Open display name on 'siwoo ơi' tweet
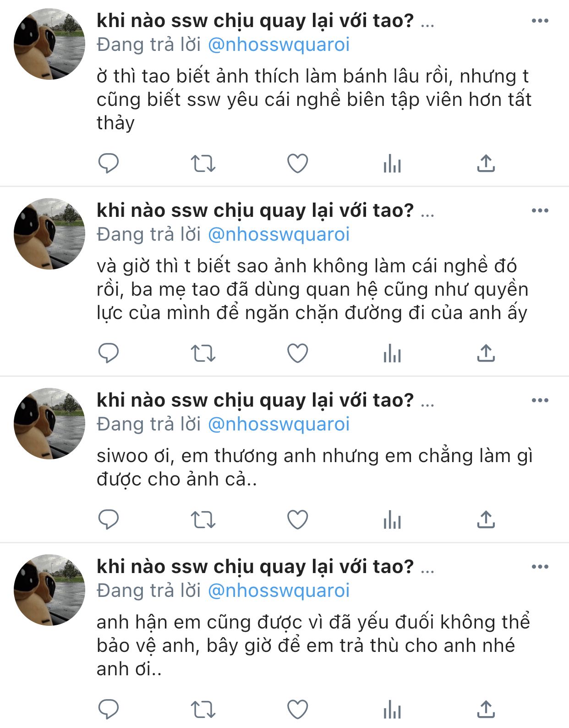 [x=255, y=400]
